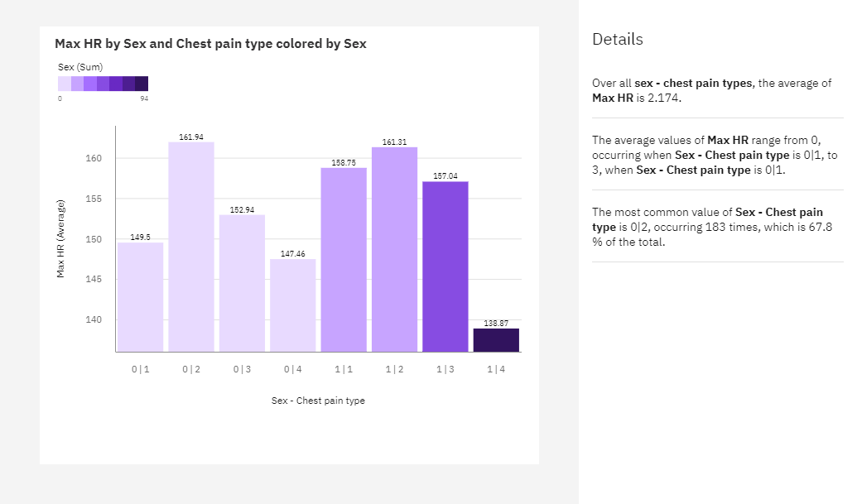
Task: Click the darkest legend color swatch
Action: [142, 84]
